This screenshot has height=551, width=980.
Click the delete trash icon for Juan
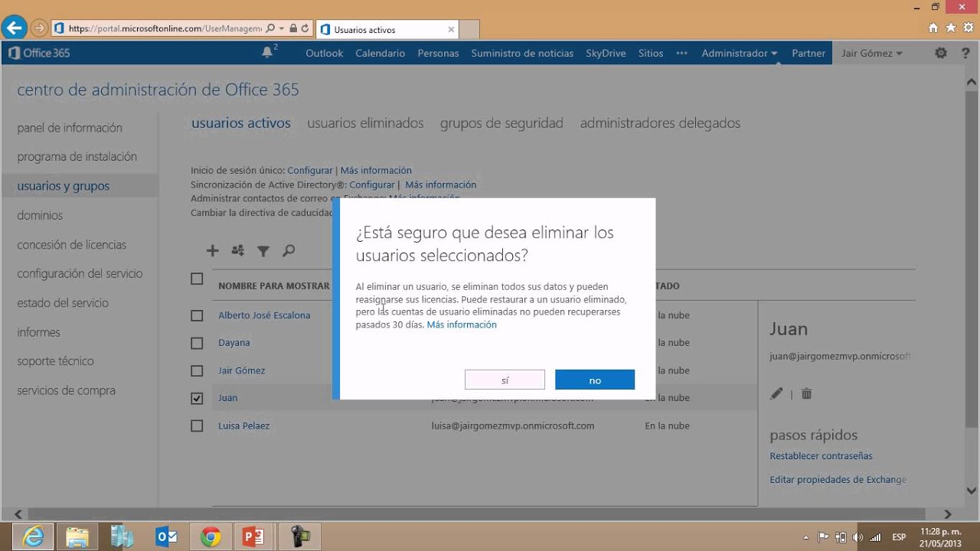(x=806, y=393)
